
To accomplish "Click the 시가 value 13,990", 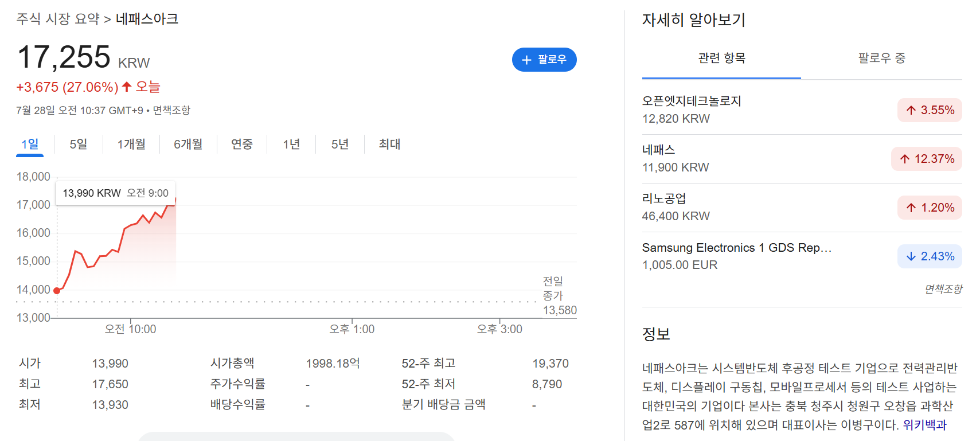I will click(110, 364).
